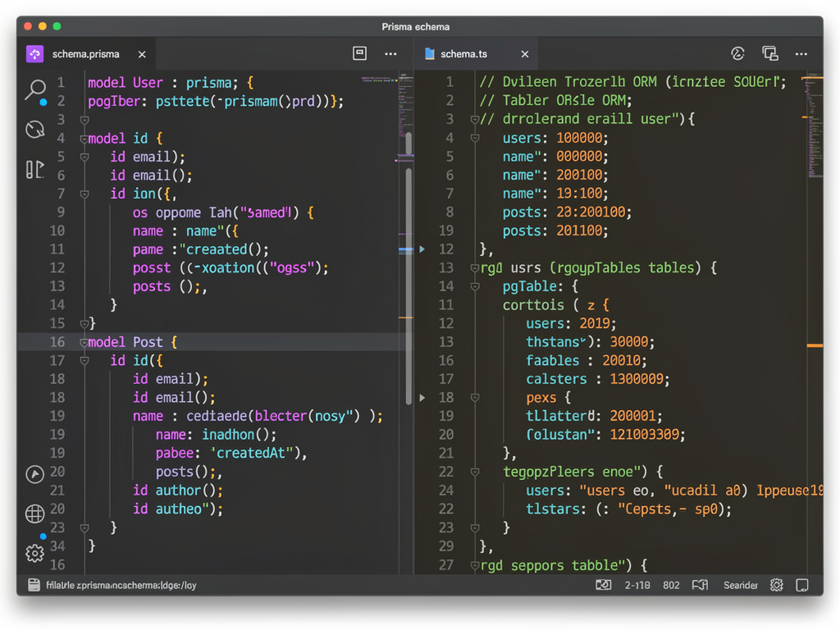The image size is (840, 630).
Task: Collapse the 'rgd usrs (rgoypTables tables)' fold arrow
Action: click(x=475, y=268)
